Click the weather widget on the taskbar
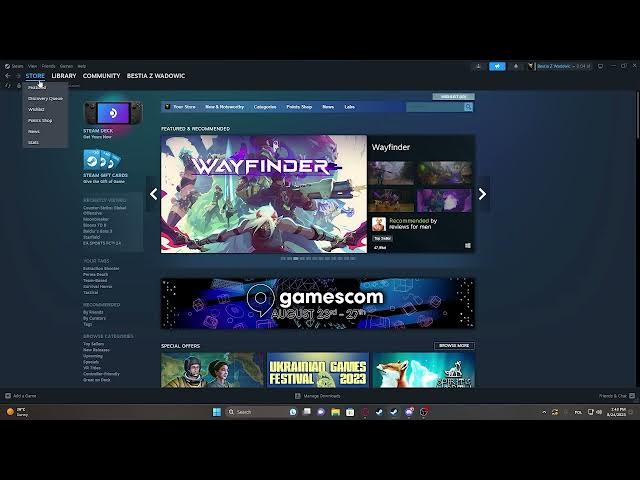640x480 pixels. [x=17, y=412]
